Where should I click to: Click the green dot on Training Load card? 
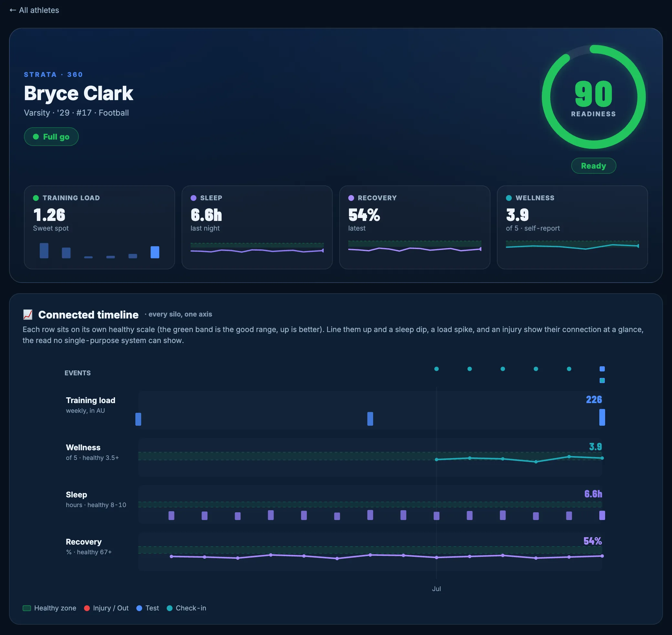36,198
